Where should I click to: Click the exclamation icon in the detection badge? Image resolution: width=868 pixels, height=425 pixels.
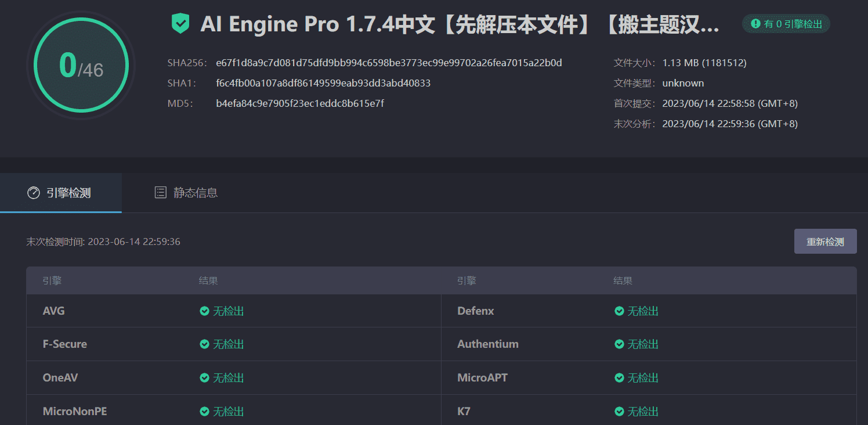[x=755, y=24]
